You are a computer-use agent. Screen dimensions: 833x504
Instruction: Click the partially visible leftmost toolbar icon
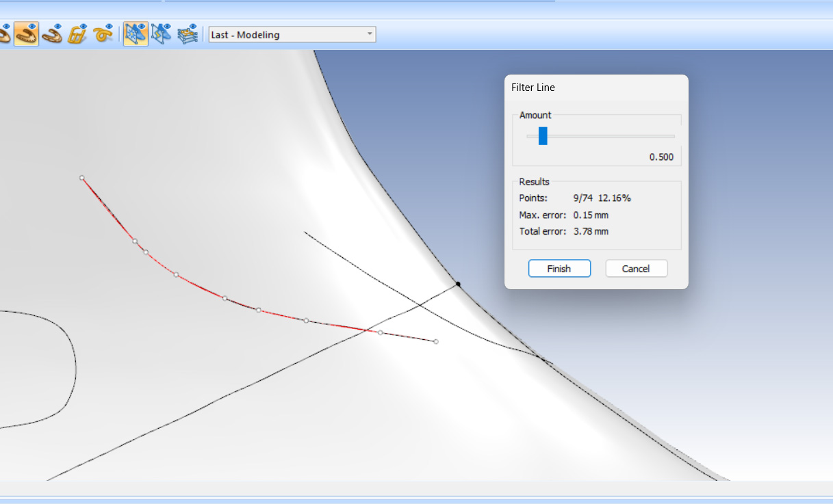click(x=4, y=34)
